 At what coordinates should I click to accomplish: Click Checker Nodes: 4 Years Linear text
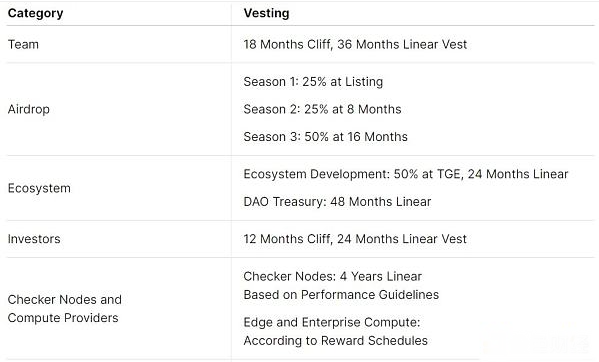click(x=332, y=276)
